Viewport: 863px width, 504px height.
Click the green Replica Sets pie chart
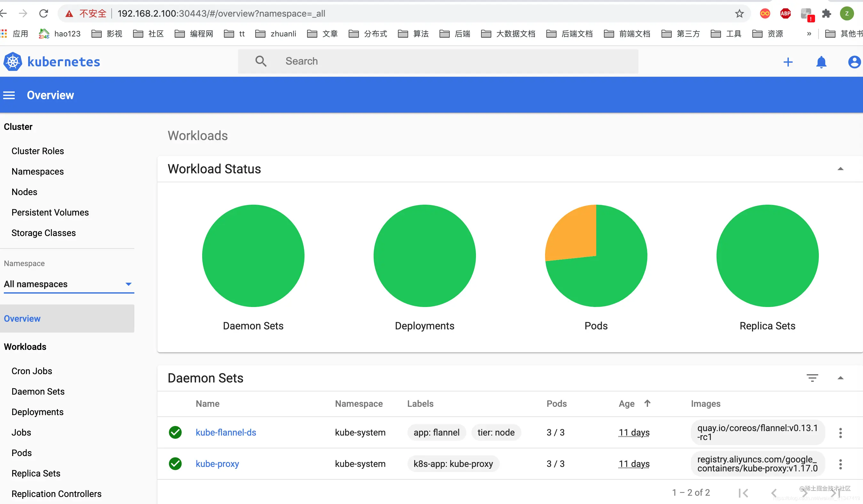[x=767, y=256]
